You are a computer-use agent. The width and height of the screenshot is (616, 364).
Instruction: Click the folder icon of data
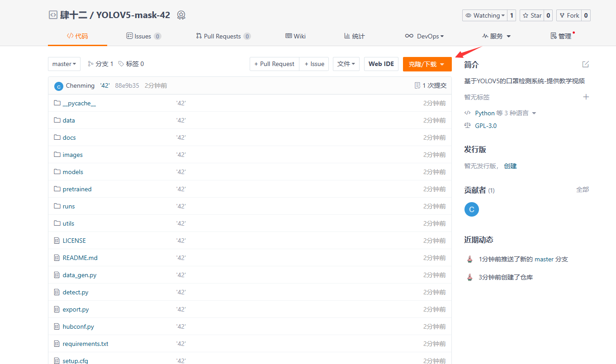(x=57, y=120)
